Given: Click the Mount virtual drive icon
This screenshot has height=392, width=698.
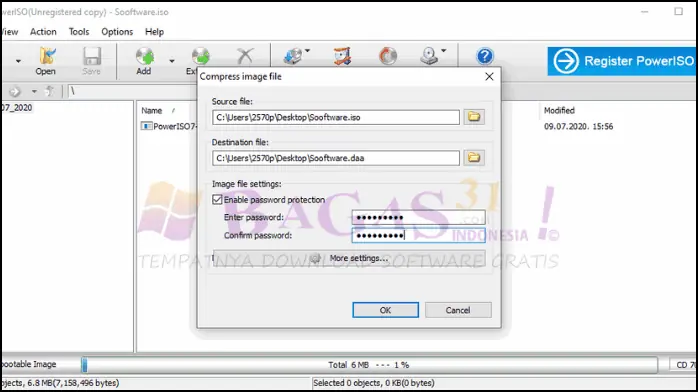Looking at the screenshot, I should pyautogui.click(x=429, y=57).
